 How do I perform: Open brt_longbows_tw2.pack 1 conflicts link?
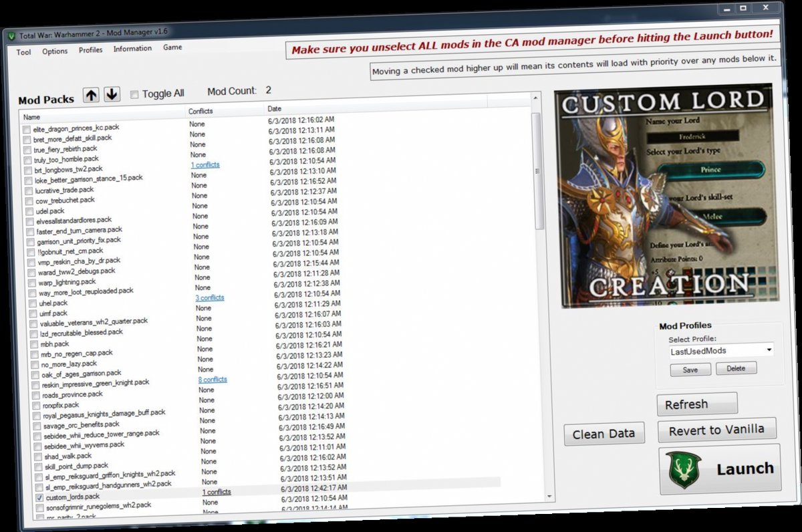click(205, 165)
